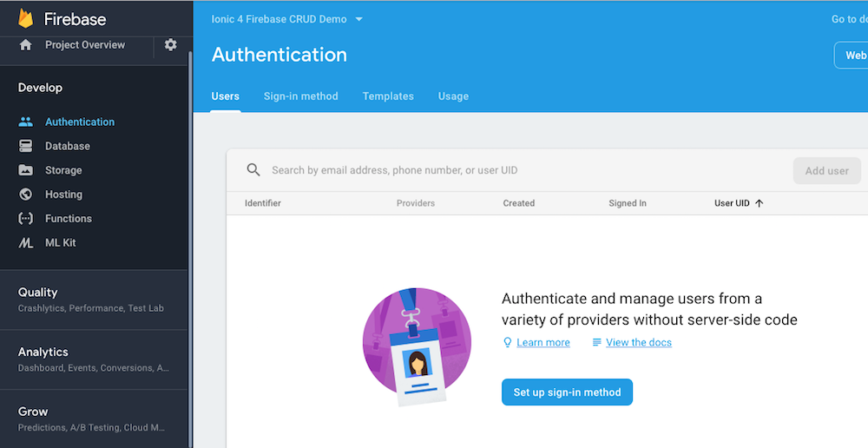Sort by the User UID column
This screenshot has height=448, width=868.
pos(732,203)
